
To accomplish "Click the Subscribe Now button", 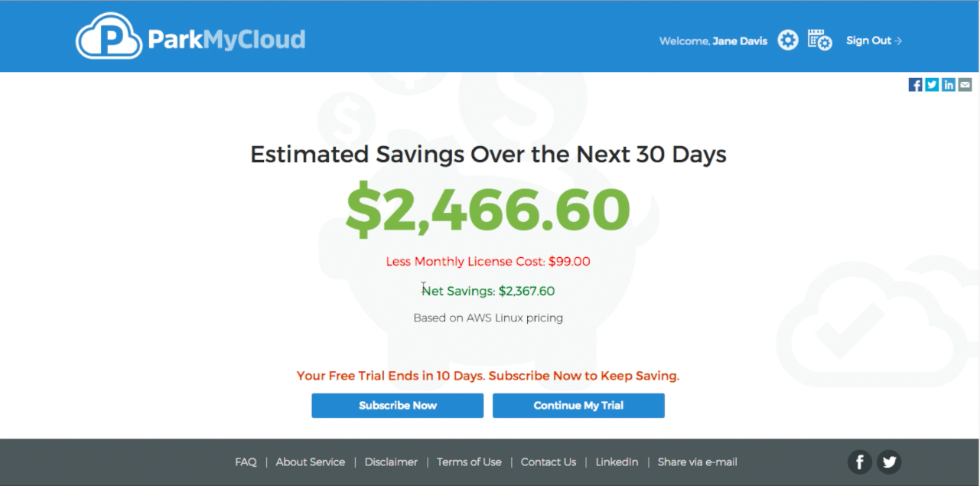I will 397,405.
